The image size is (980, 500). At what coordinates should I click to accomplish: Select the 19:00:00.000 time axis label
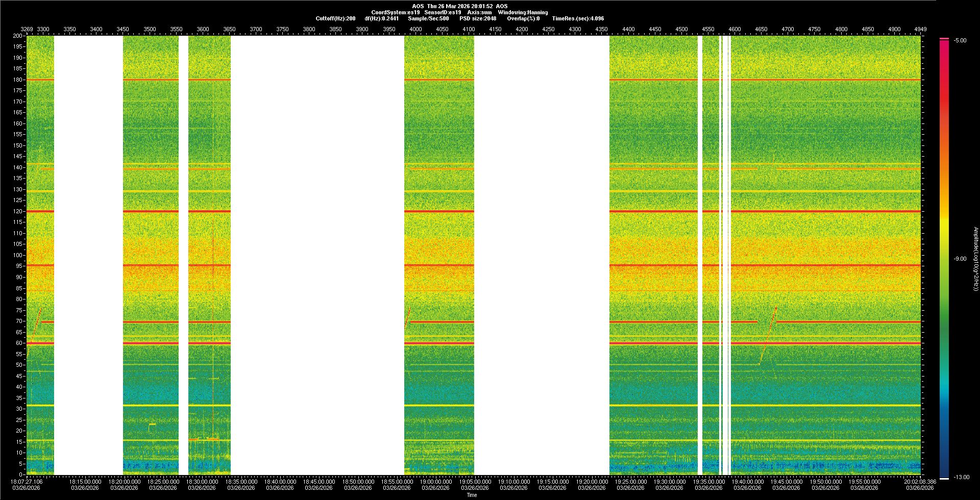[x=435, y=482]
